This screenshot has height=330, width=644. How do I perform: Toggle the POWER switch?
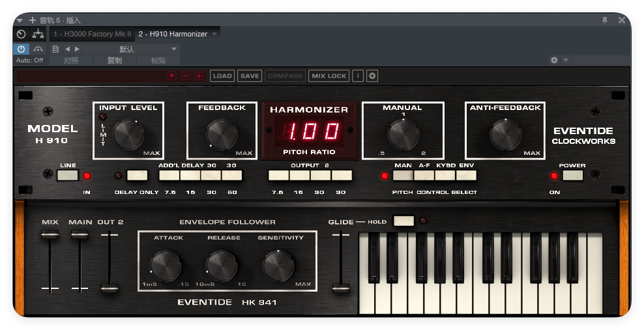pos(572,176)
